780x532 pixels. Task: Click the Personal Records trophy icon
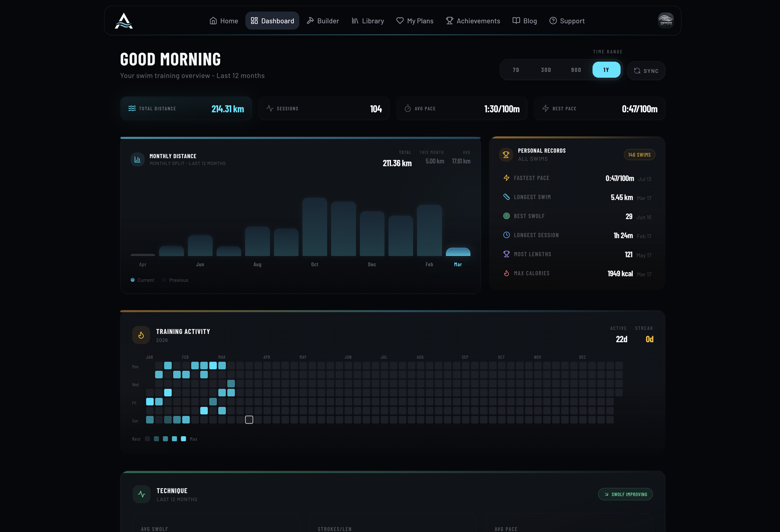pos(506,155)
